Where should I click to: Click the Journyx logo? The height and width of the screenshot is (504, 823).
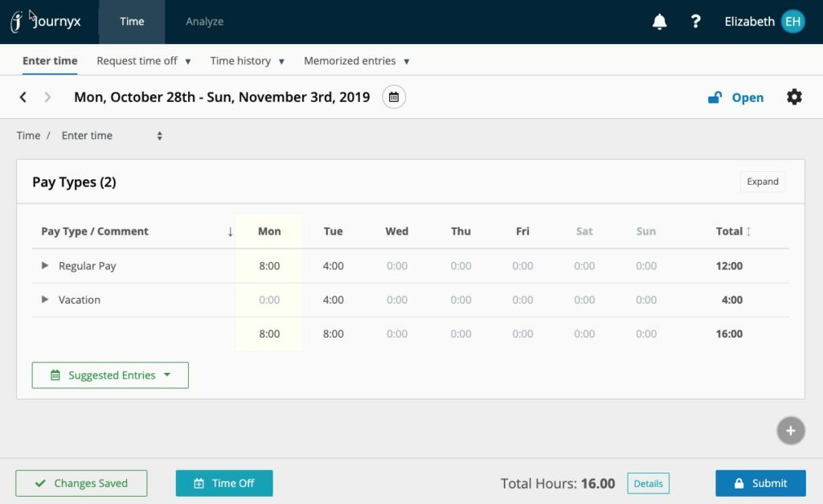coord(46,22)
